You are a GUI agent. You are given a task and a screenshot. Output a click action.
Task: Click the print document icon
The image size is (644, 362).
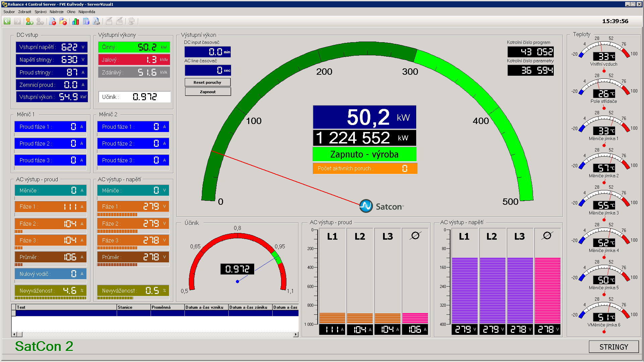tap(96, 21)
